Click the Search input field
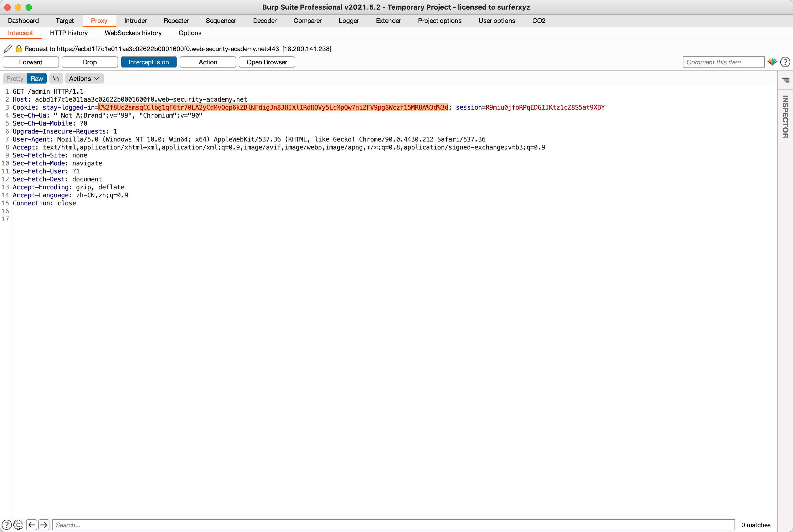This screenshot has height=532, width=793. click(394, 525)
